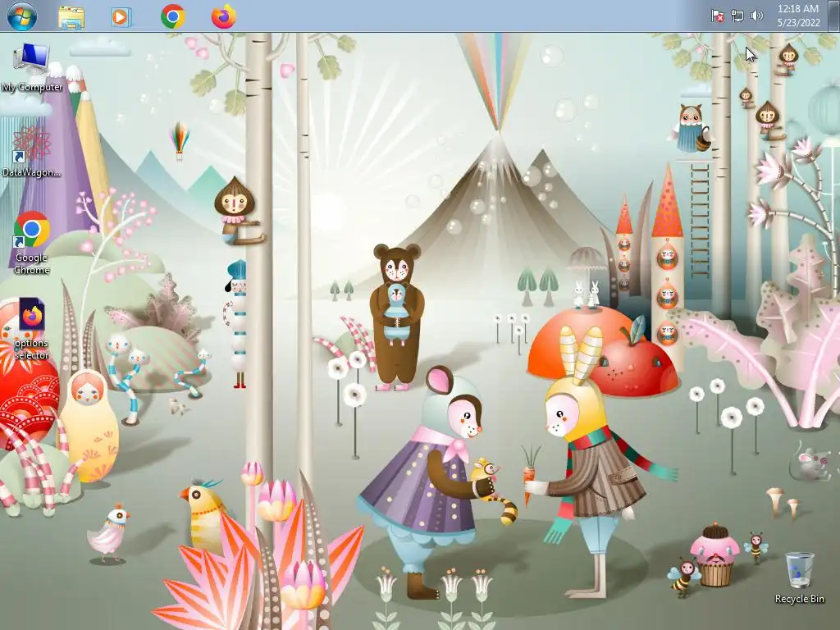Select the Recycle Bin desktop icon

(799, 578)
